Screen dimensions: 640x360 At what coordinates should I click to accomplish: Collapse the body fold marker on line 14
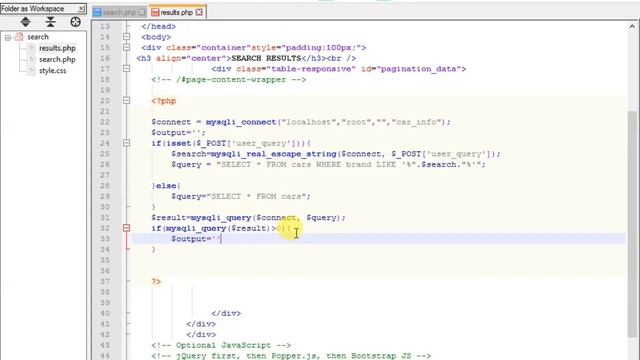tap(127, 37)
